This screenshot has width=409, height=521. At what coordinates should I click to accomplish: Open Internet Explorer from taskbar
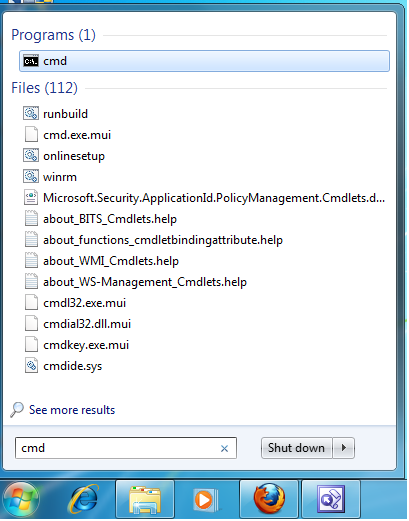(84, 499)
